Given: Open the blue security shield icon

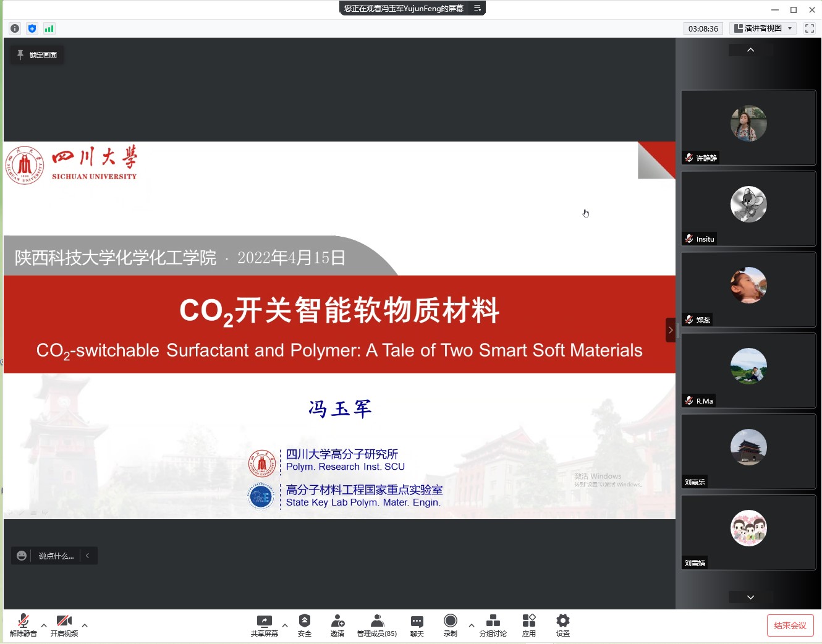Looking at the screenshot, I should point(32,28).
